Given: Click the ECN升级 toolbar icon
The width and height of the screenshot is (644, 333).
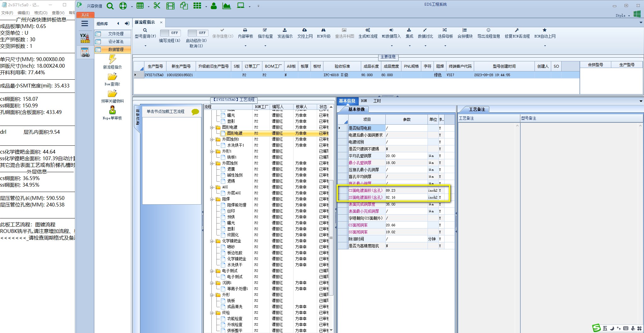Looking at the screenshot, I should (323, 30).
